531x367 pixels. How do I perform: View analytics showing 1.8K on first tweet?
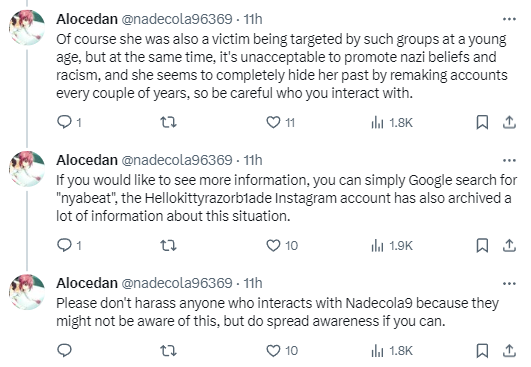tap(392, 122)
